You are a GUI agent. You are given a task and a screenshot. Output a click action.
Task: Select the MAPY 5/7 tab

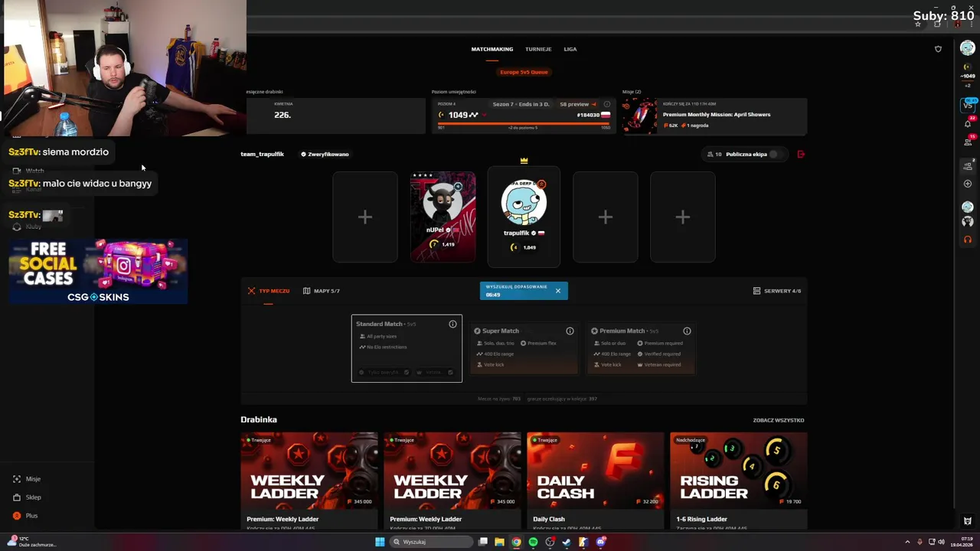pyautogui.click(x=322, y=291)
